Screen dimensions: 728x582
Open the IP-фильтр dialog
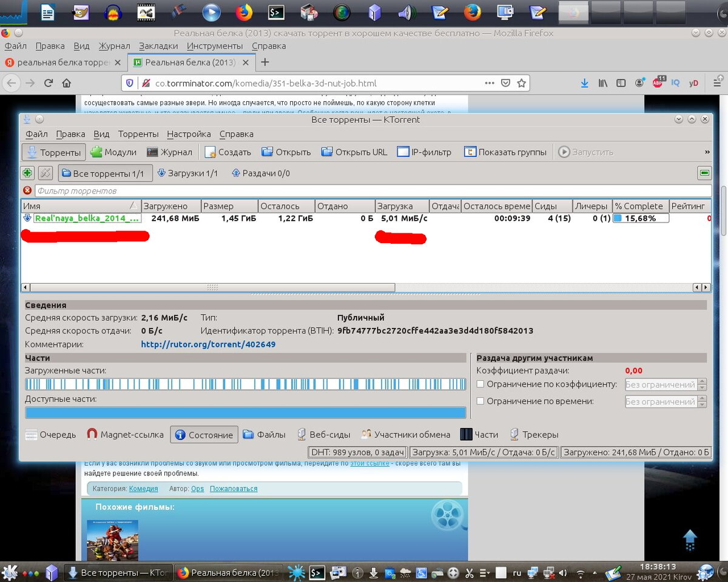tap(425, 152)
